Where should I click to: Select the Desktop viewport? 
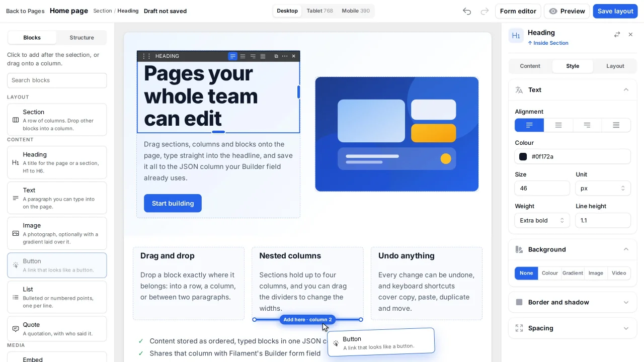287,11
